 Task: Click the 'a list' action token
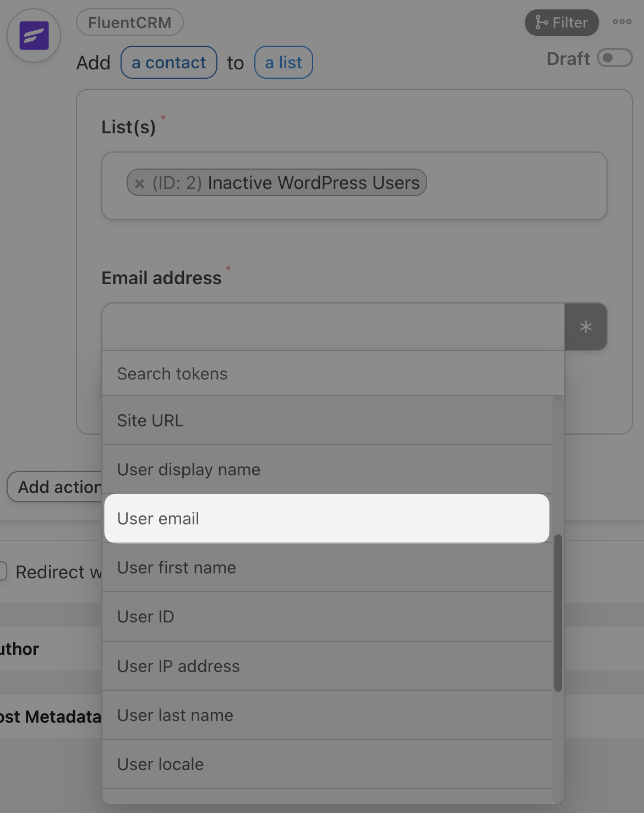tap(283, 62)
